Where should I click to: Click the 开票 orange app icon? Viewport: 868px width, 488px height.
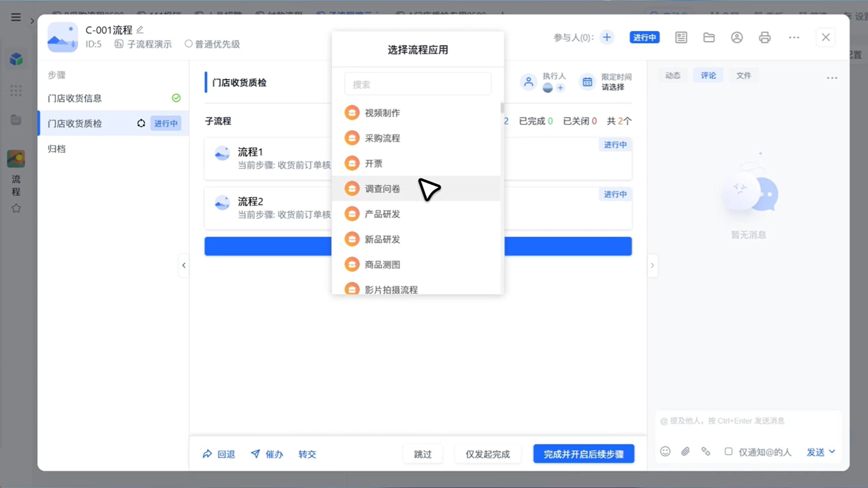click(x=352, y=163)
